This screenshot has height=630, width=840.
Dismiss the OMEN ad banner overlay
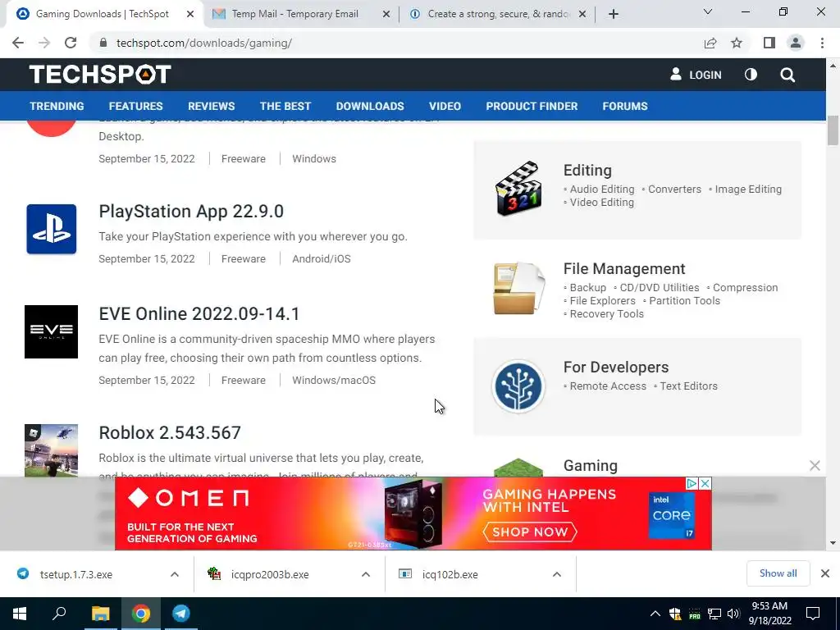point(815,466)
